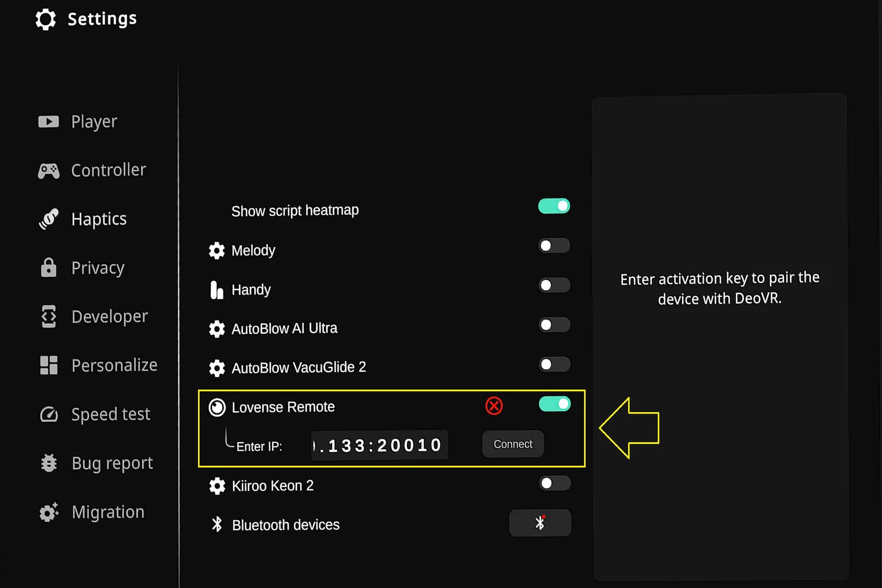Click the Bluetooth devices scan button
This screenshot has height=588, width=882.
[x=540, y=523]
